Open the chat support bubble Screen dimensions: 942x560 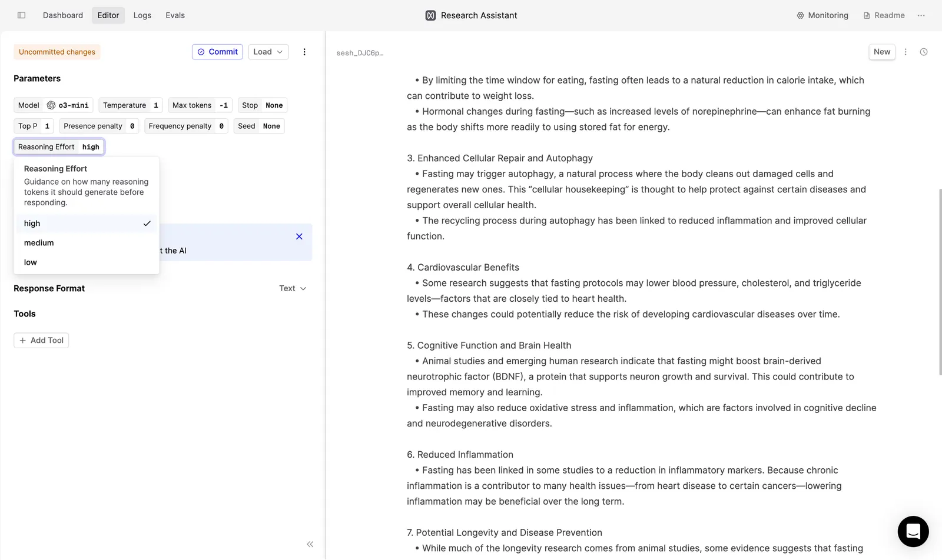point(913,531)
